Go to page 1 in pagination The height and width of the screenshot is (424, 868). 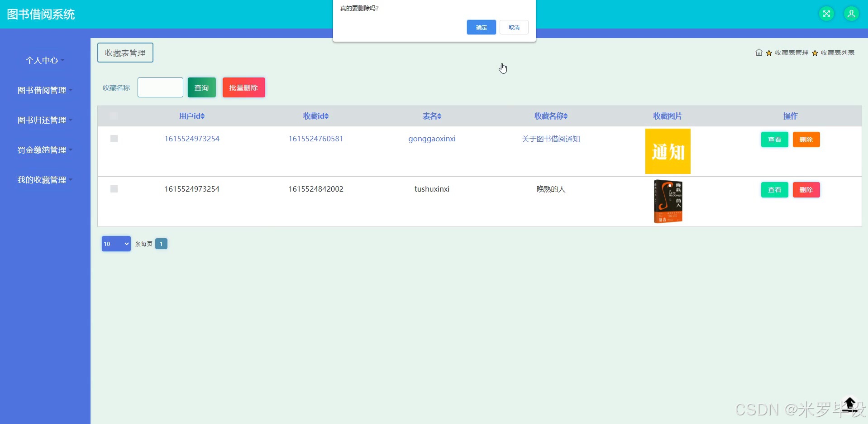(x=161, y=244)
